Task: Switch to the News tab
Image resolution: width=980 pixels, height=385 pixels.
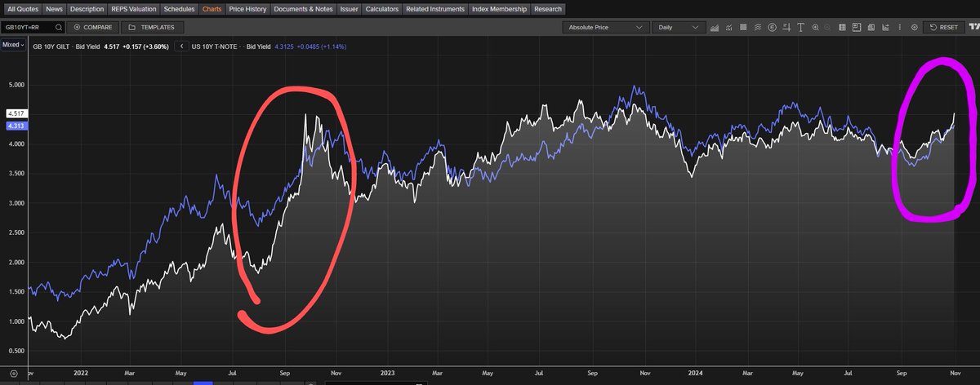Action: [x=54, y=9]
